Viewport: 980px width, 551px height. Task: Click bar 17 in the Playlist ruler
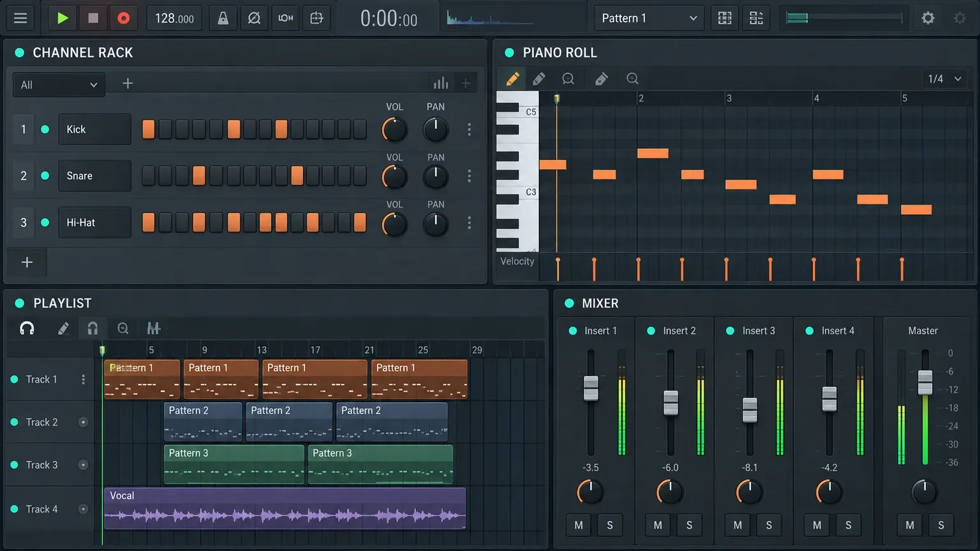tap(315, 349)
